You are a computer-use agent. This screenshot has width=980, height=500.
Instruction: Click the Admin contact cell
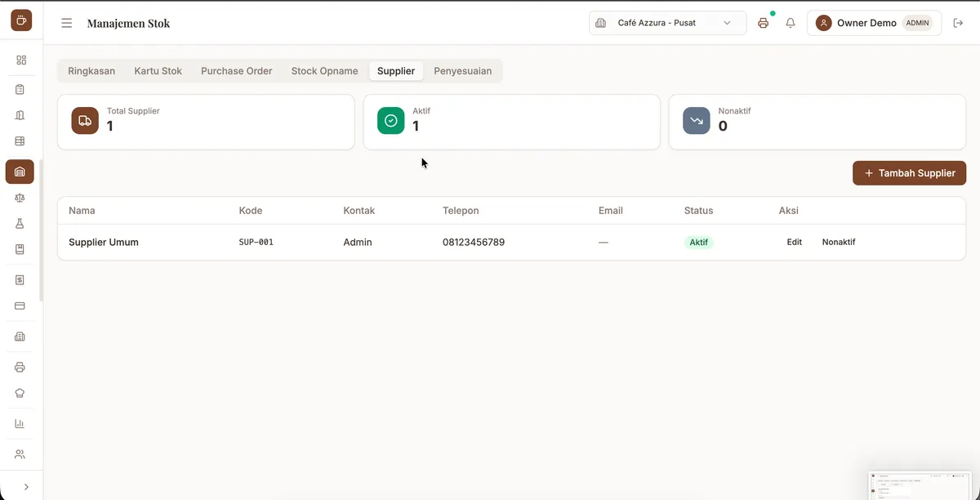pyautogui.click(x=358, y=243)
